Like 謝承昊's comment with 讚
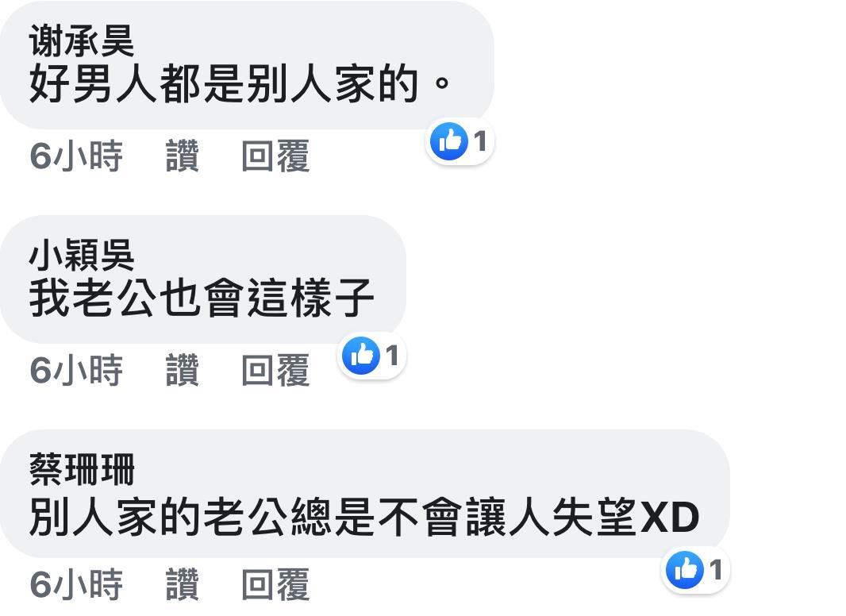The image size is (846, 616). (183, 156)
